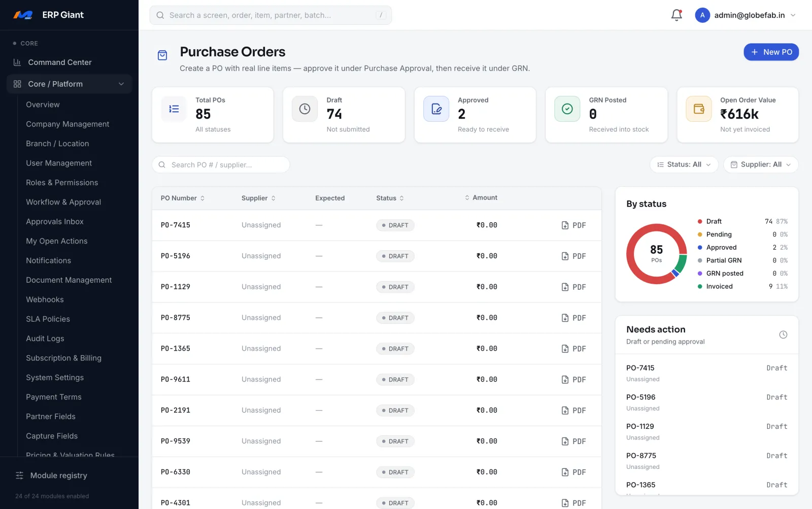
Task: Click the red Draft legend dot
Action: point(700,222)
